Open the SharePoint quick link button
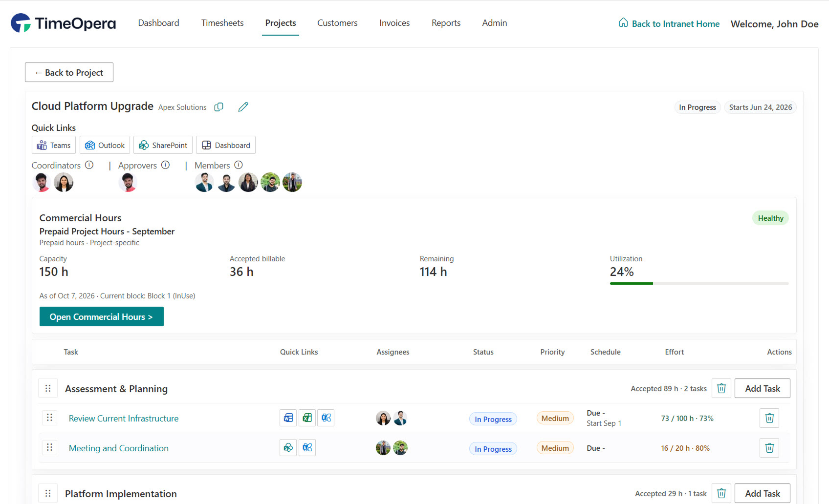The height and width of the screenshot is (504, 829). click(x=163, y=145)
